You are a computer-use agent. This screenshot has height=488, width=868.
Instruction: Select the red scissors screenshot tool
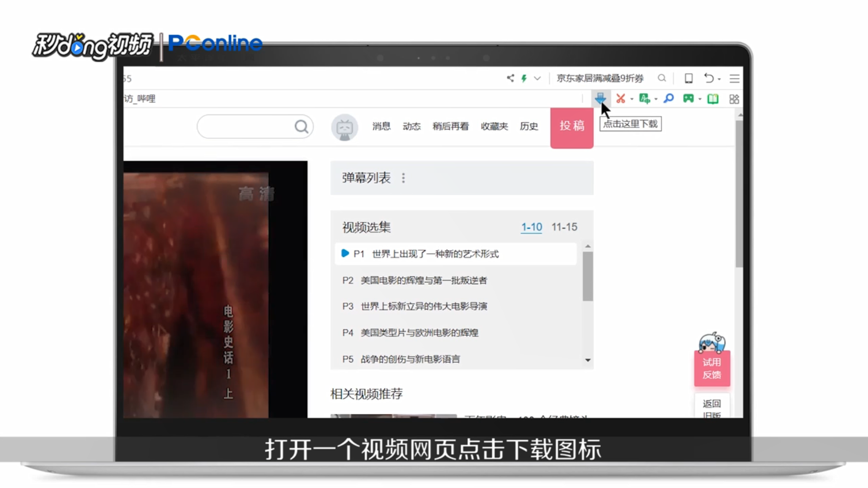pos(621,99)
